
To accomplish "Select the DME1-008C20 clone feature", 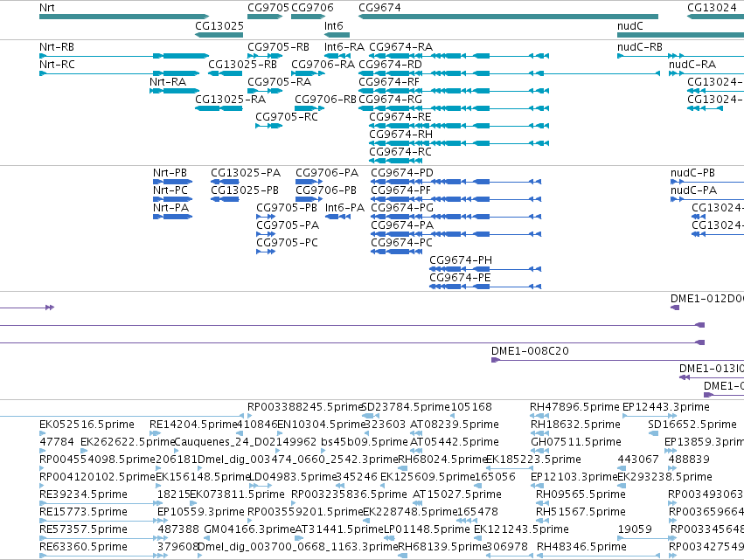I will 530,351.
